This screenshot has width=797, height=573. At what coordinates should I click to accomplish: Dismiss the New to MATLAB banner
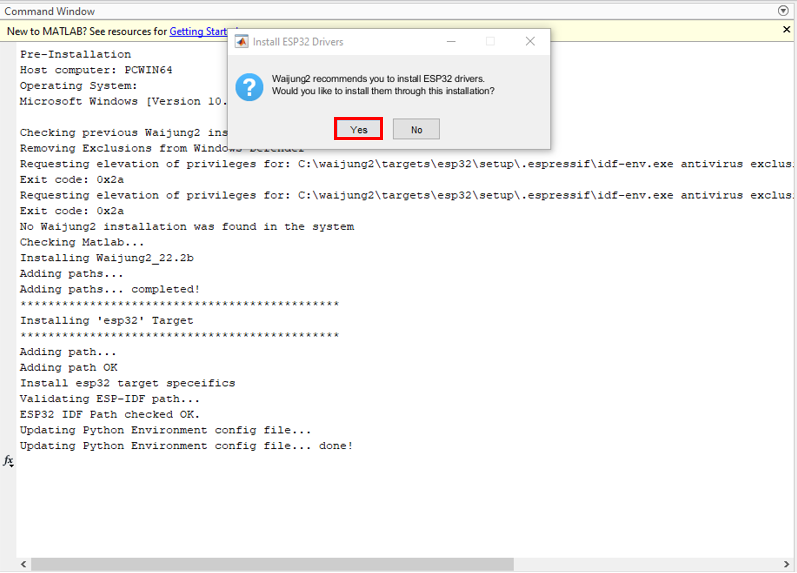click(786, 30)
